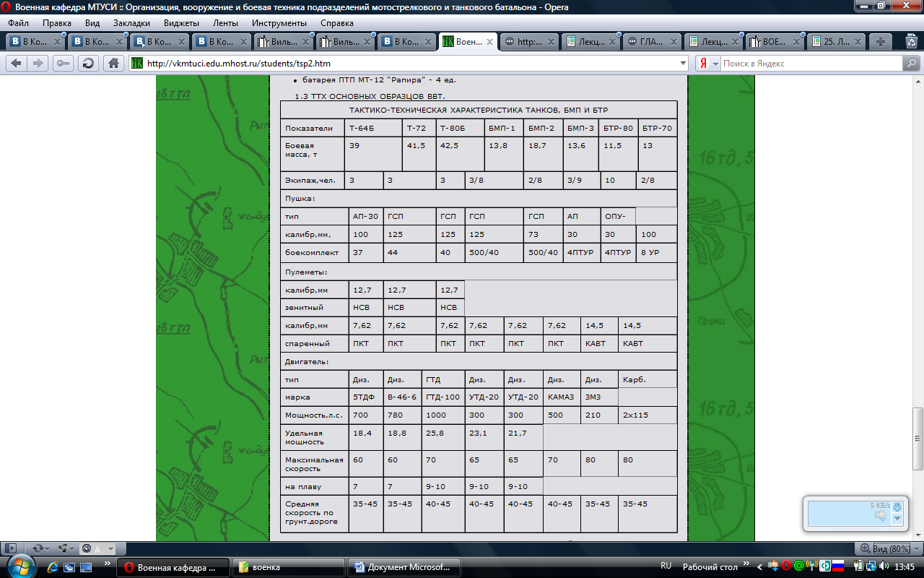
Task: Click the Opera icon in system tray
Action: [786, 566]
